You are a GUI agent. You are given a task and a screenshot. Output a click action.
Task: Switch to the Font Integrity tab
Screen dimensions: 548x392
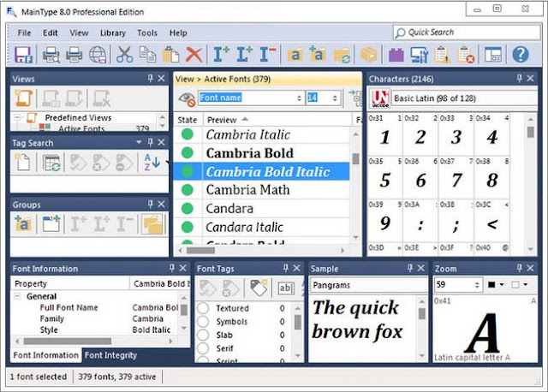[110, 355]
